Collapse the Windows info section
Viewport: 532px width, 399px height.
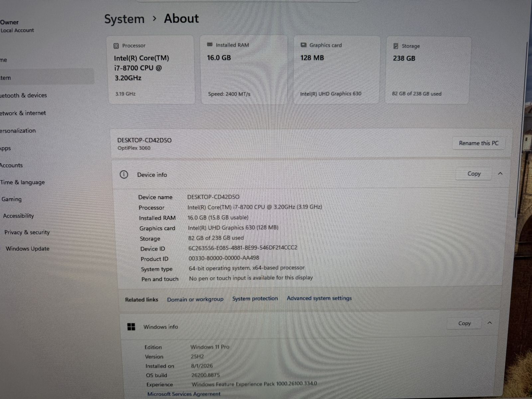489,323
